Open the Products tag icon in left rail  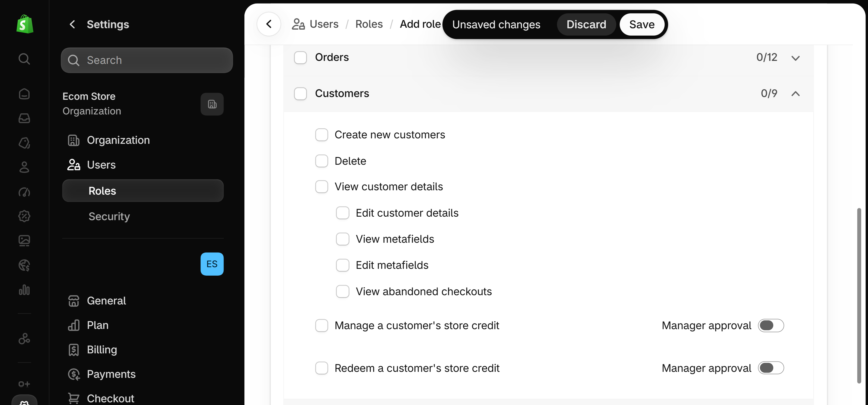pos(24,143)
